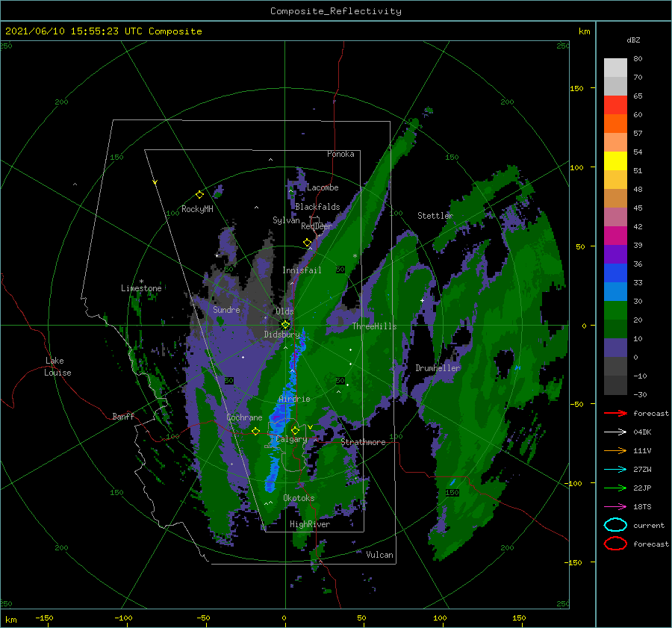Click the magenta 18TS arrow in the legend

615,506
